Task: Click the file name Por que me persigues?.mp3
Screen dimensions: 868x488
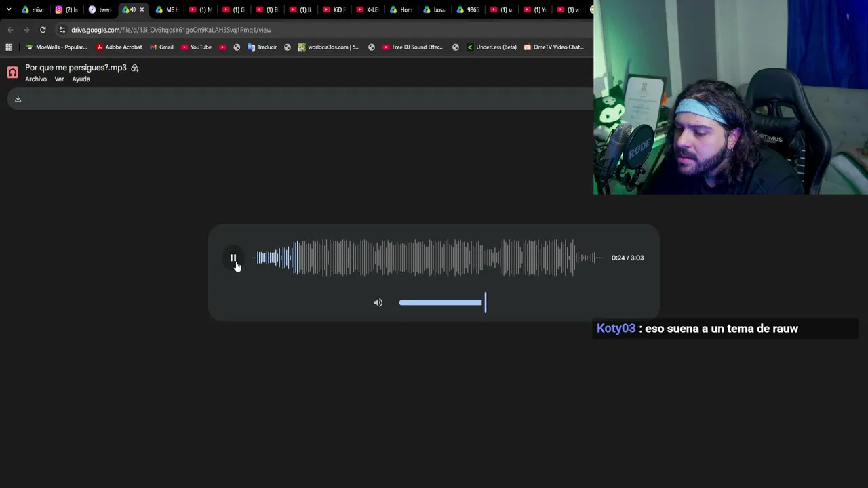Action: click(x=76, y=68)
